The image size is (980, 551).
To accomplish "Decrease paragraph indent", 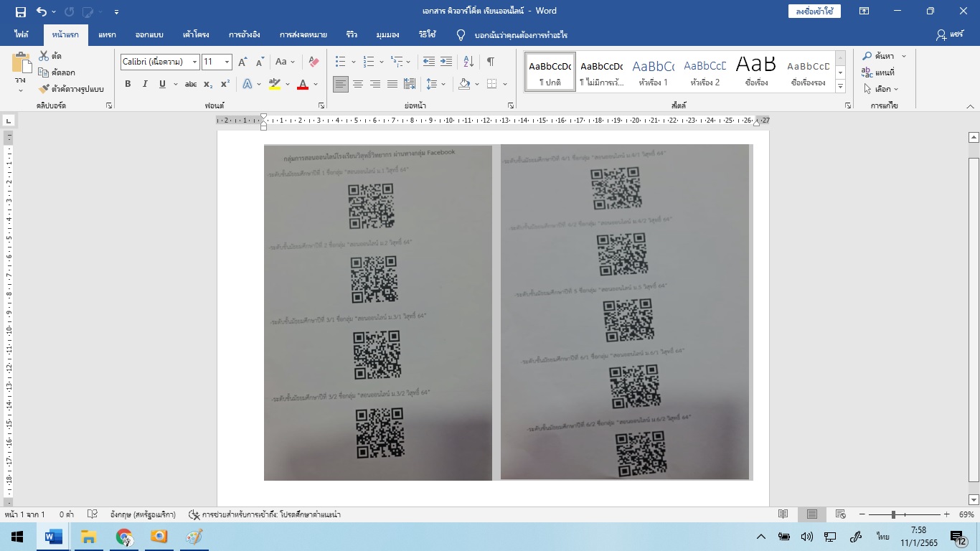I will point(428,62).
